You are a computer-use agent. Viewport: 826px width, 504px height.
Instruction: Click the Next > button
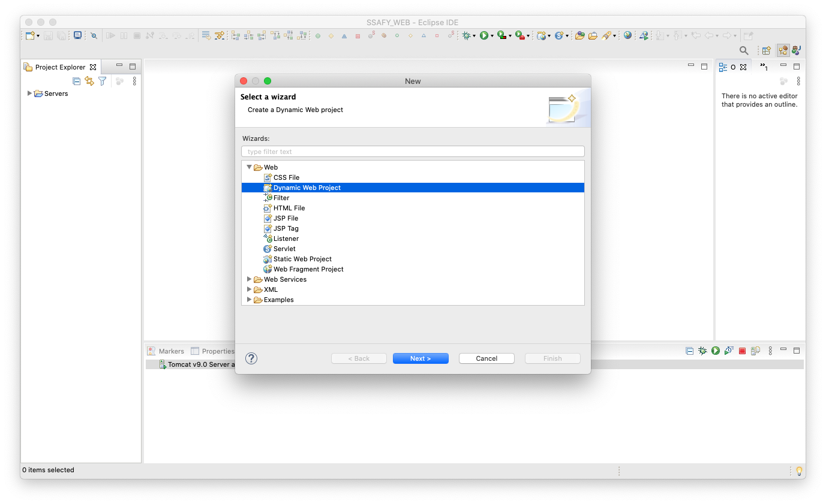[420, 358]
